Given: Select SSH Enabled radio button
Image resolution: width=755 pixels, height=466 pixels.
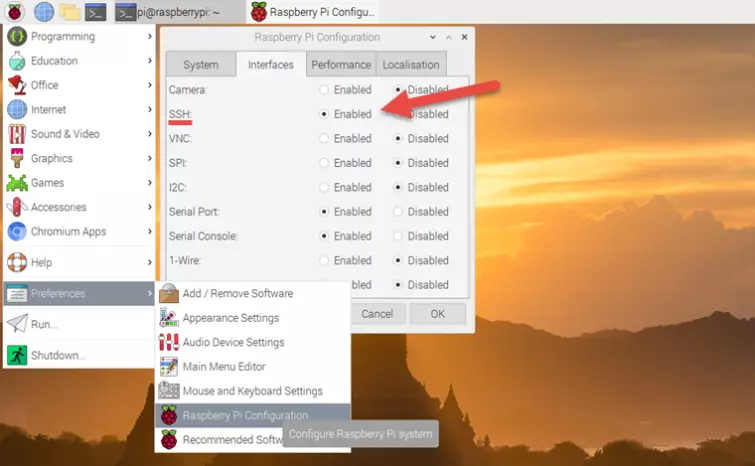Looking at the screenshot, I should coord(324,114).
